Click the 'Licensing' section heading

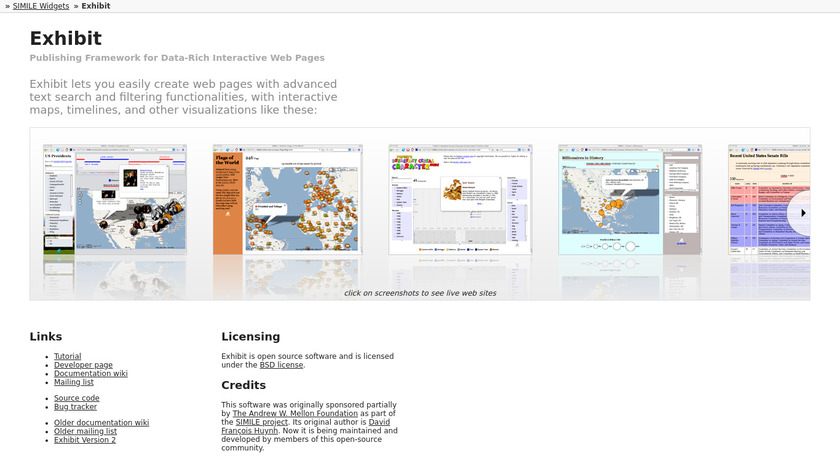point(251,336)
